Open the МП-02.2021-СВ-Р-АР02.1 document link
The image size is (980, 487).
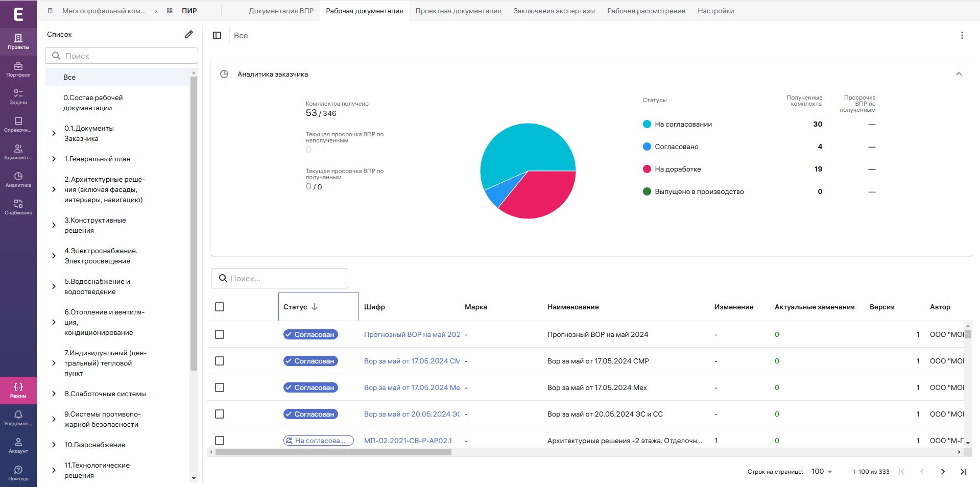[x=408, y=441]
